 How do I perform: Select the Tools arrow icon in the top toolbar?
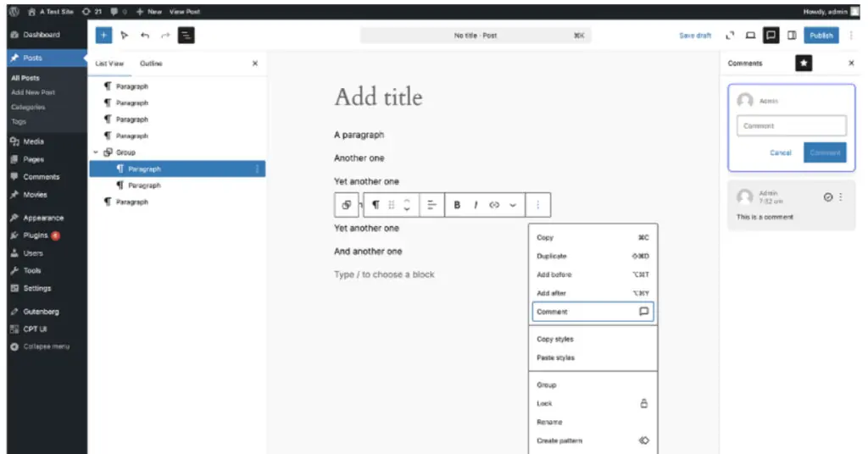coord(125,36)
